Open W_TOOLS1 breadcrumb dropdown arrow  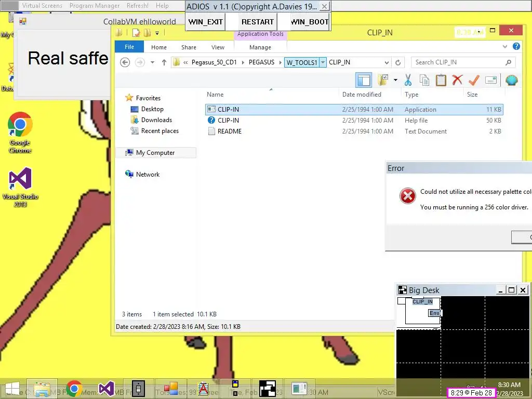[323, 62]
